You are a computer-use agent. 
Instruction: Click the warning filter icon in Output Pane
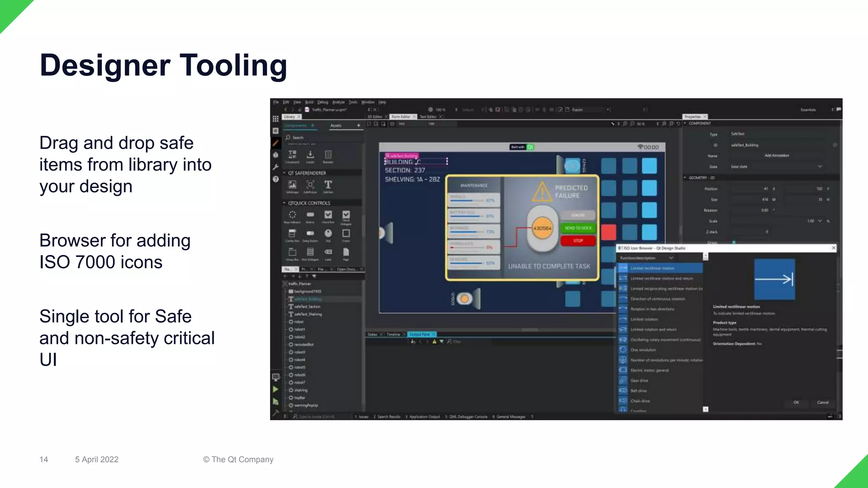point(434,341)
